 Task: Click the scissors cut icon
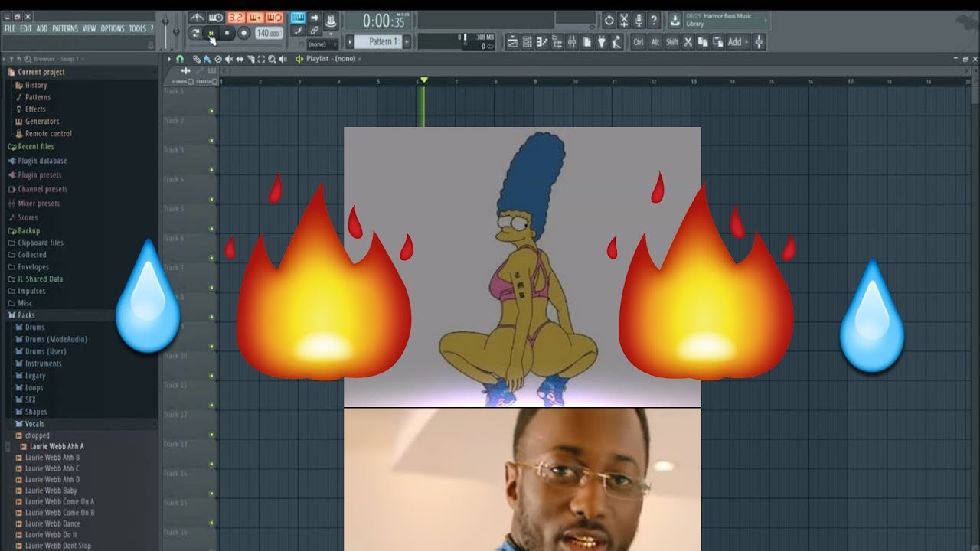pyautogui.click(x=688, y=42)
